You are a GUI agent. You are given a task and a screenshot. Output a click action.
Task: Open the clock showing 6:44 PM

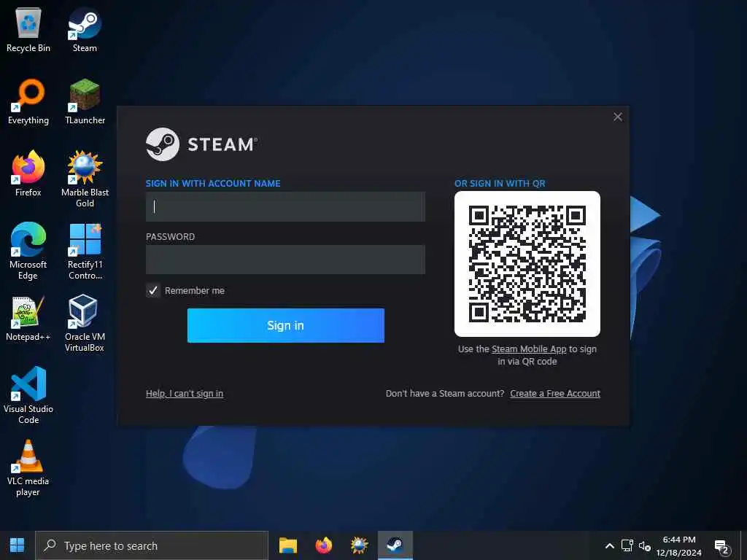(x=679, y=545)
